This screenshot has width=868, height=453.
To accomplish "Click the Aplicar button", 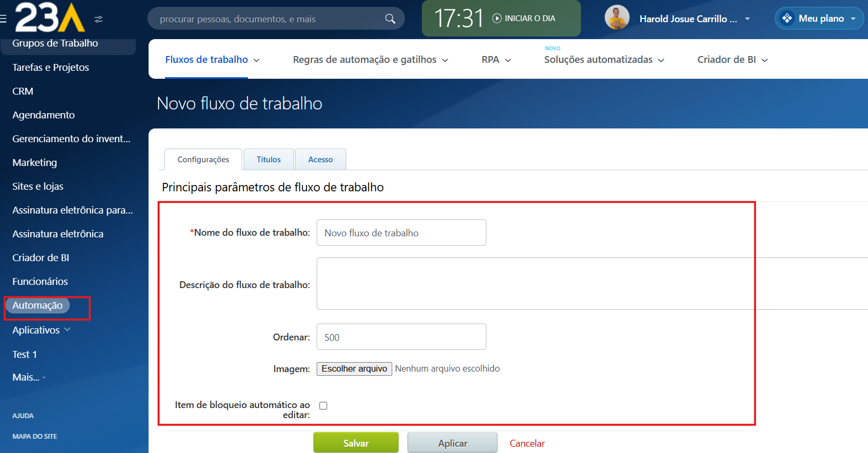I will [x=453, y=443].
